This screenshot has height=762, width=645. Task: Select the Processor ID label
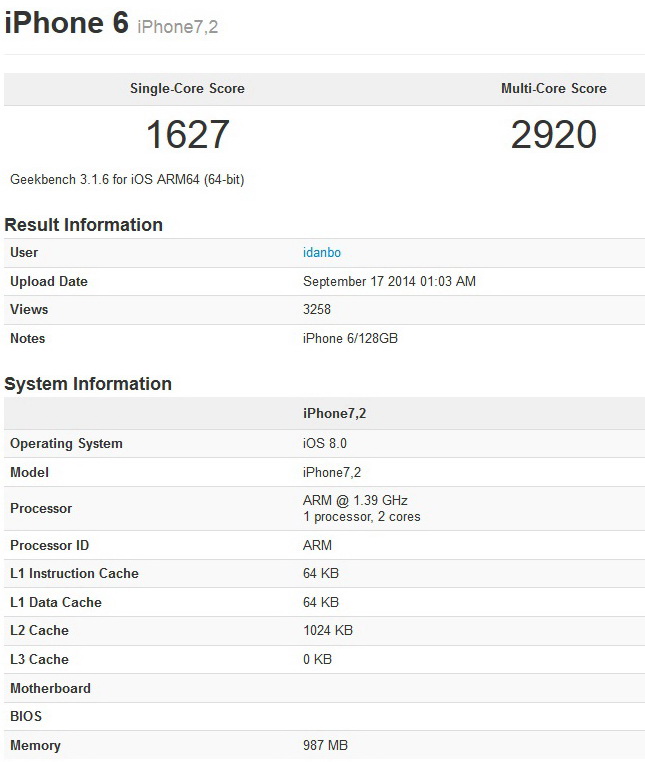[50, 545]
